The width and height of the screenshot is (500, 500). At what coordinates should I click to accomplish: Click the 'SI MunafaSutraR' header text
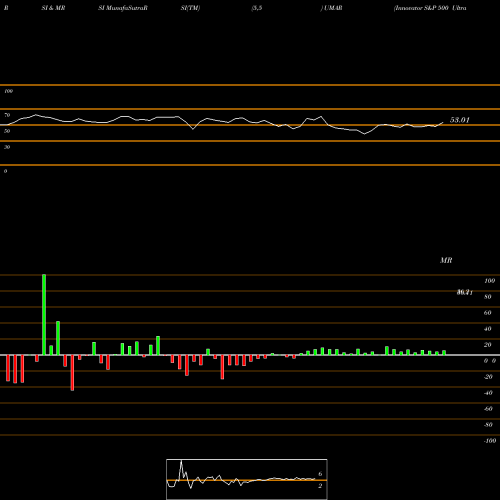click(x=123, y=8)
